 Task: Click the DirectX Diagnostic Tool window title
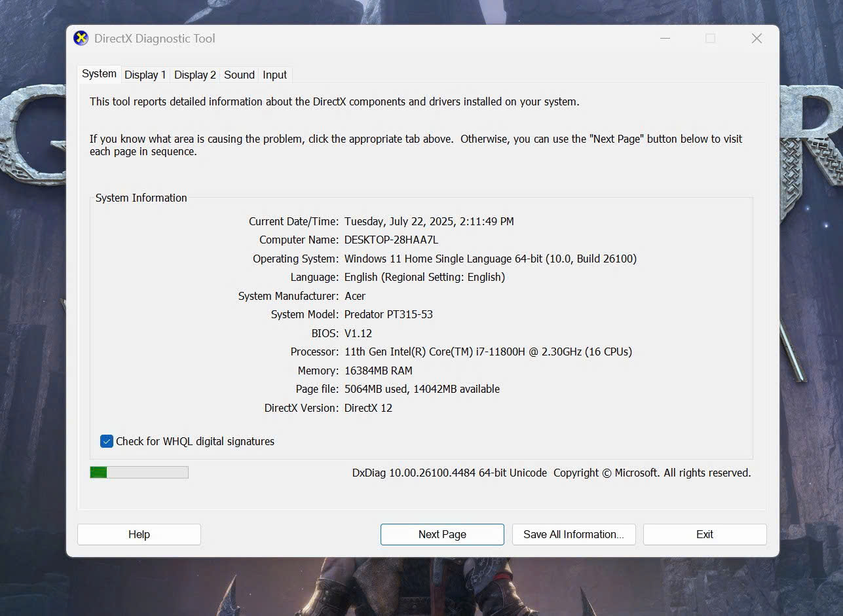click(155, 39)
